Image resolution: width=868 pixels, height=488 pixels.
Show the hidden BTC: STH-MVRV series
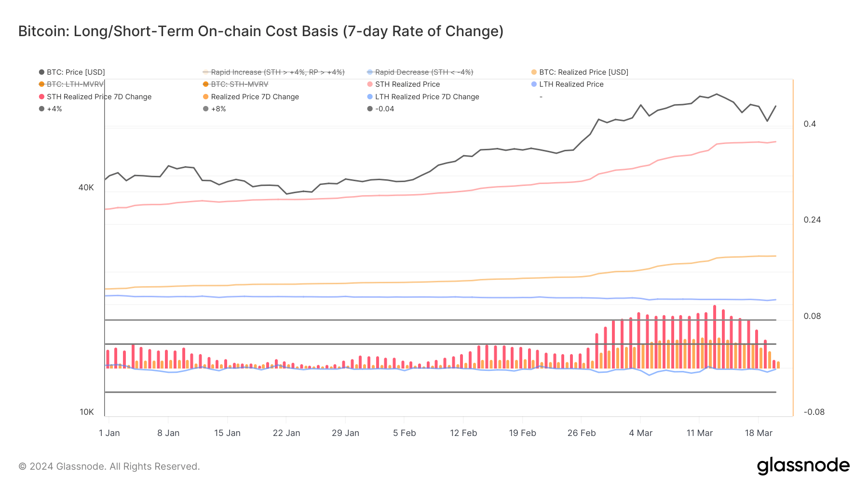pyautogui.click(x=239, y=84)
